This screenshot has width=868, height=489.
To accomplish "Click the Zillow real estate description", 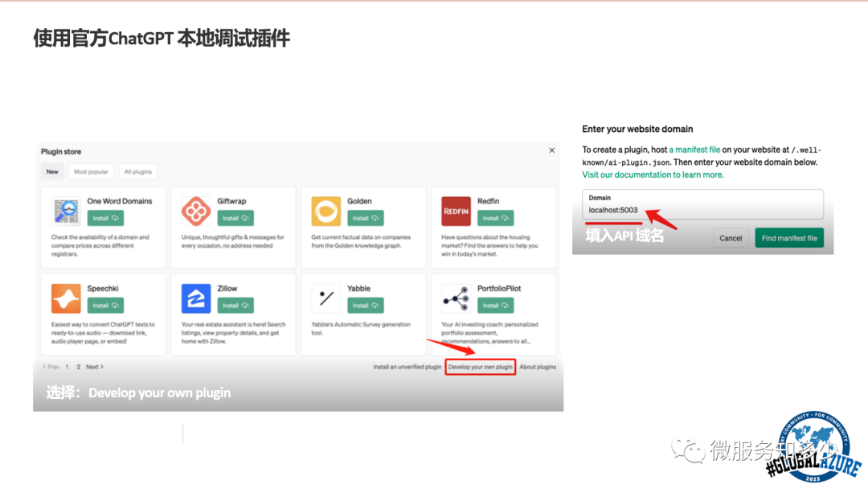I will coord(233,333).
